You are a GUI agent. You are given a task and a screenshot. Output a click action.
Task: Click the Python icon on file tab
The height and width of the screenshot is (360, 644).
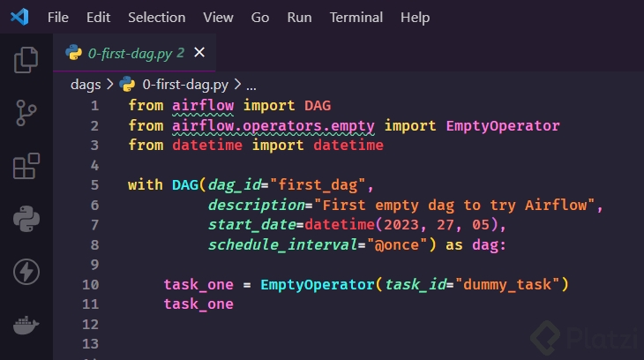coord(73,53)
